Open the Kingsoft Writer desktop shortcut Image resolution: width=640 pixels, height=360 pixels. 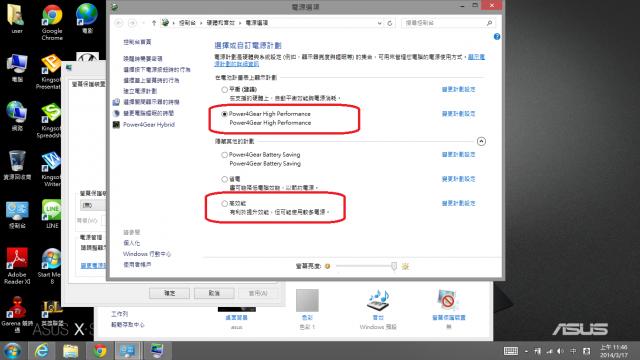(x=51, y=169)
